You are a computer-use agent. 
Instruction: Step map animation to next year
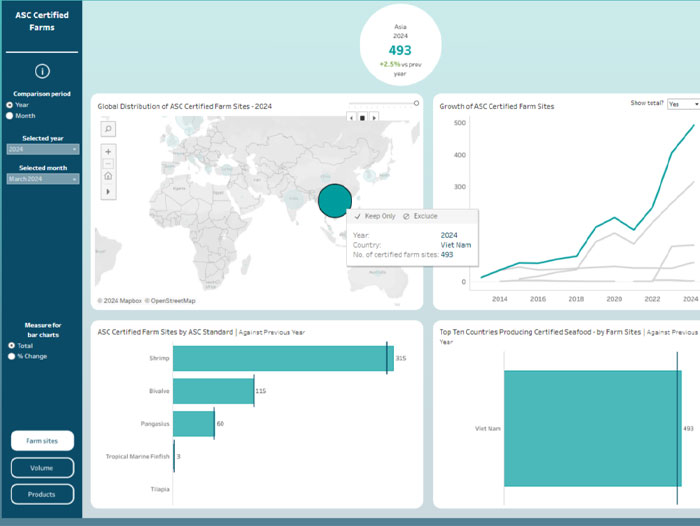pos(375,117)
